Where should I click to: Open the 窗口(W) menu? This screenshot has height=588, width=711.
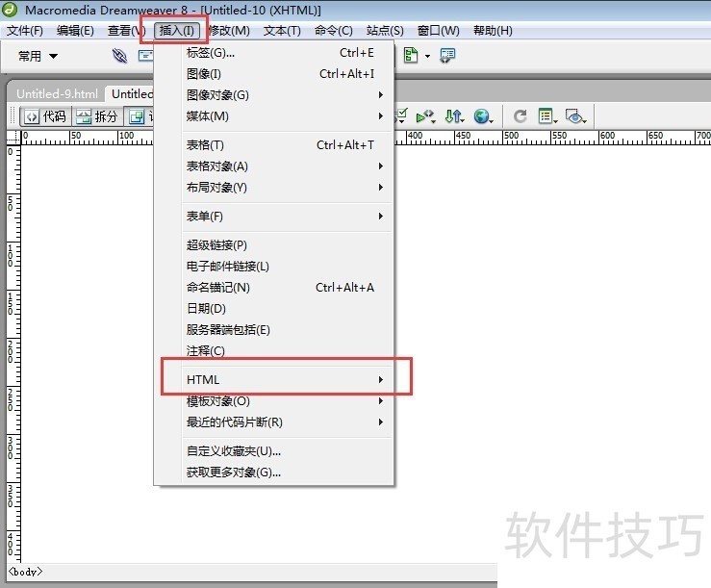coord(438,31)
